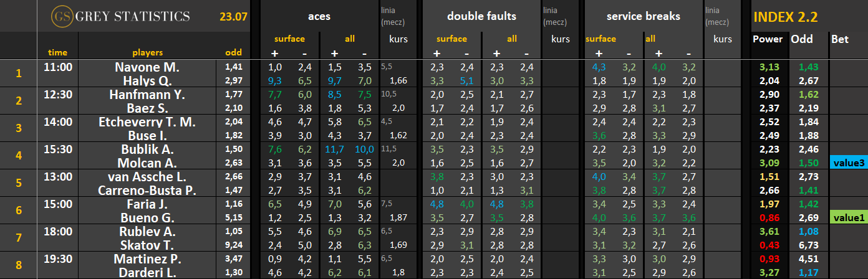Click the Power column header
Viewport: 868px width, 279px height.
pos(768,39)
